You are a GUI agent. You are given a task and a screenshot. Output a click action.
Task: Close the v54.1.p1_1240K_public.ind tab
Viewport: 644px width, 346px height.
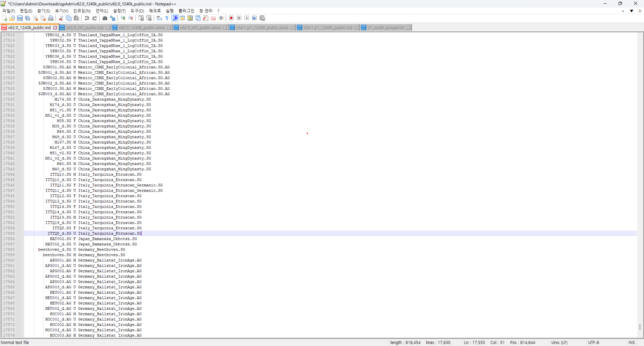click(357, 28)
